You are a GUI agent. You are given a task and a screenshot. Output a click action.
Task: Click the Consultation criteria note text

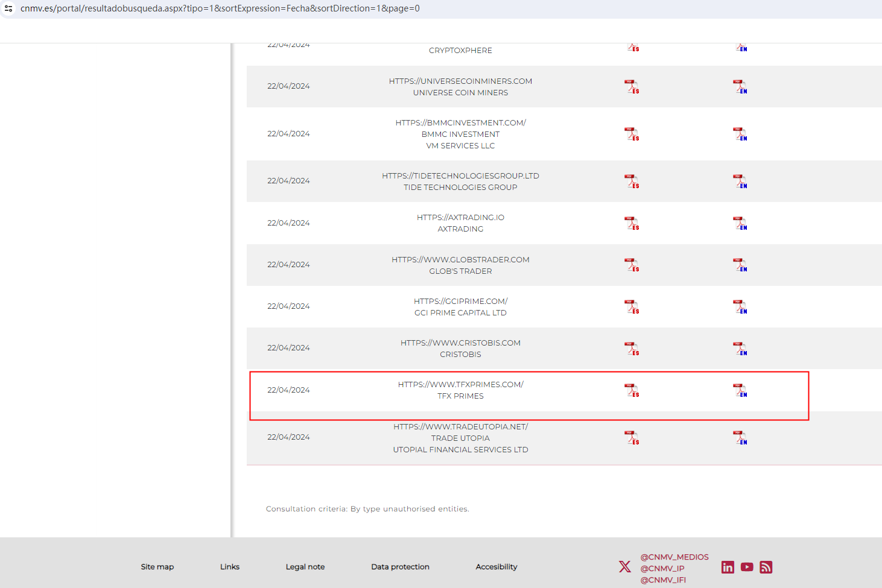point(367,509)
